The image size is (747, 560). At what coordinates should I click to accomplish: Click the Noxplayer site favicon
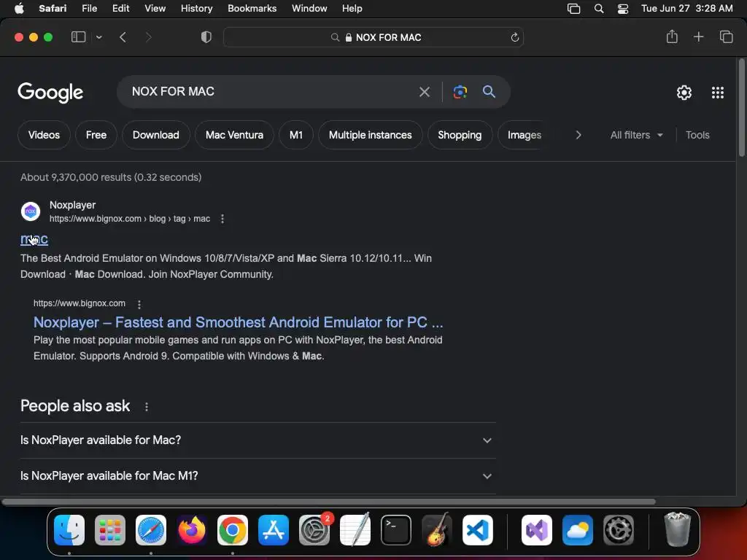click(31, 211)
